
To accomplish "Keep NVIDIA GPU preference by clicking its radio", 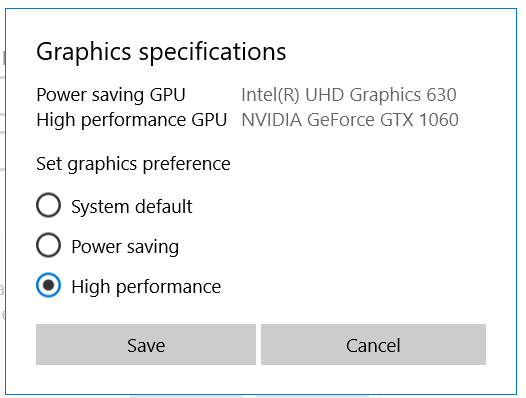I will pyautogui.click(x=48, y=285).
